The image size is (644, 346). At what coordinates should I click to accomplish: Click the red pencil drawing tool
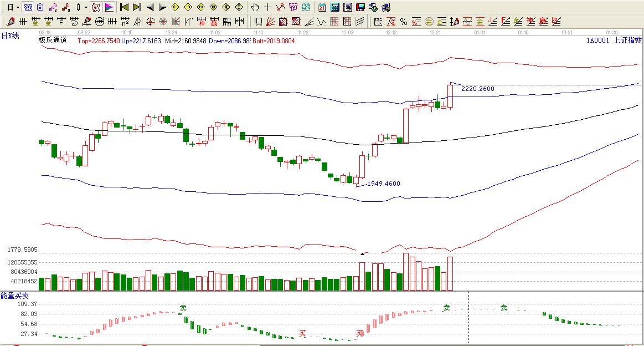(10, 22)
